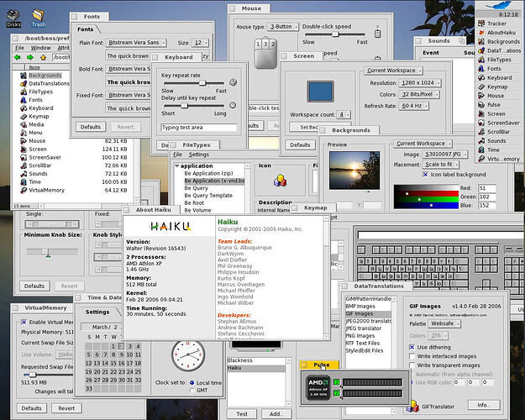
Task: Click Defaults button in Screen window
Action: pos(300,145)
